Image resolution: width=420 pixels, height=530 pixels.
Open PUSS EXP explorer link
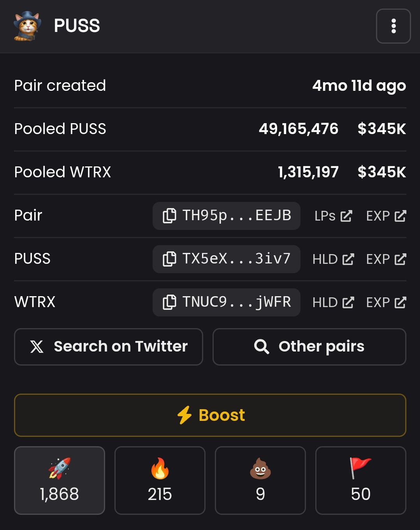point(386,259)
